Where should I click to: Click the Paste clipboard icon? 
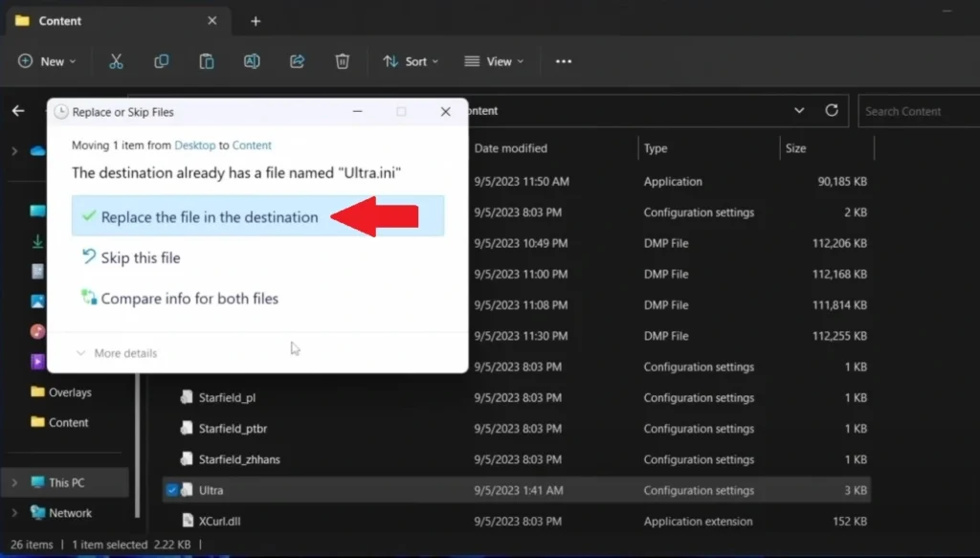point(207,61)
